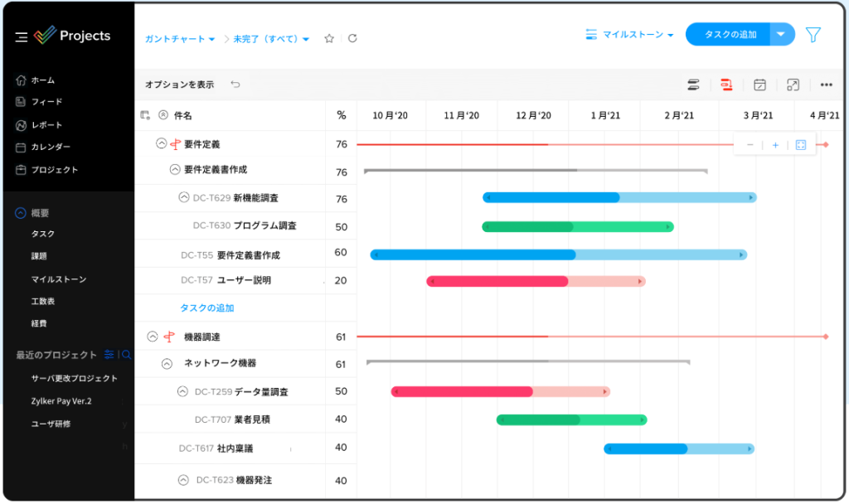Click the undo arrow icon
This screenshot has width=849, height=504.
pos(235,85)
